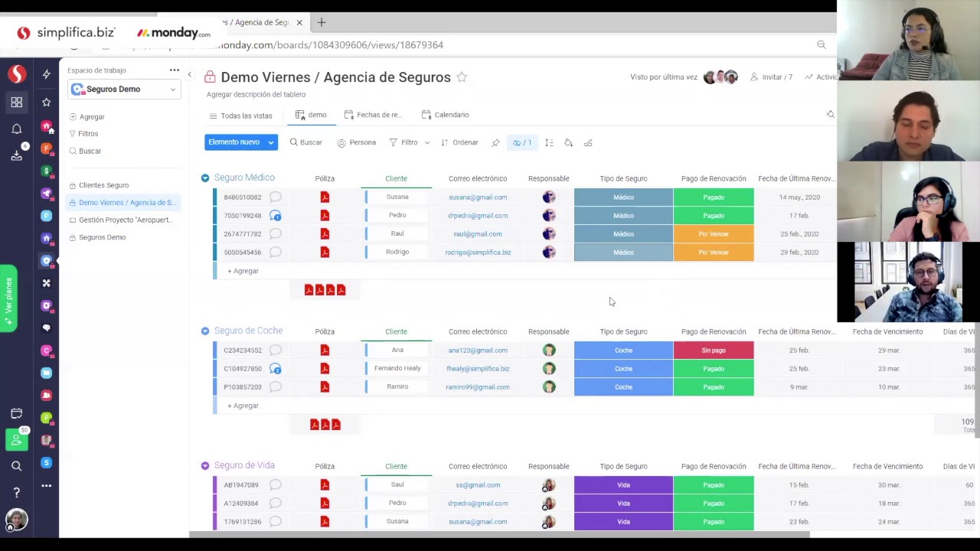Viewport: 980px width, 551px height.
Task: Open status dropdown Por Vencer for Raul
Action: (714, 234)
